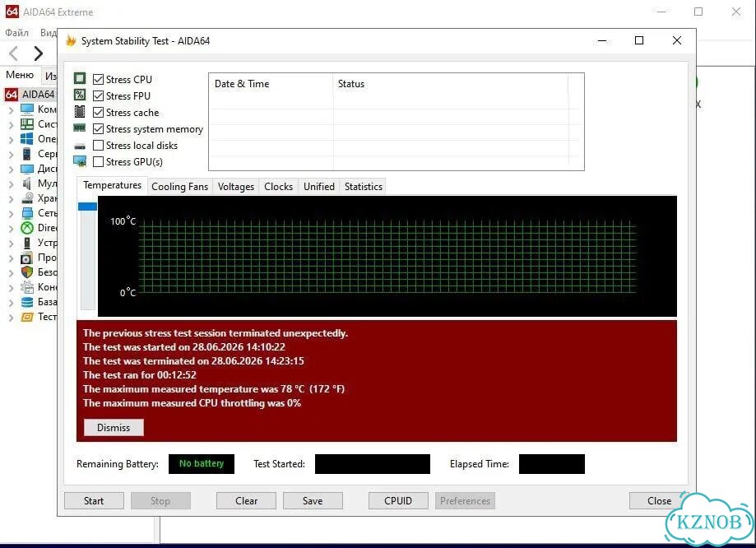Click the Windows operating system tree icon
Viewport: 756px width, 548px height.
pos(27,139)
